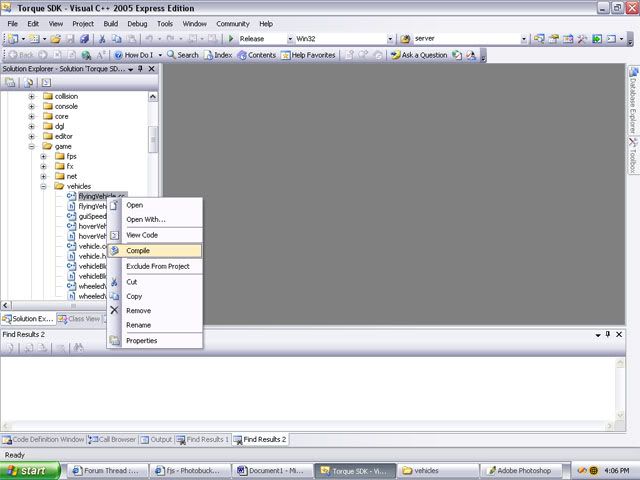The image size is (640, 480).
Task: Click the Show All Files icon
Action: 28,82
